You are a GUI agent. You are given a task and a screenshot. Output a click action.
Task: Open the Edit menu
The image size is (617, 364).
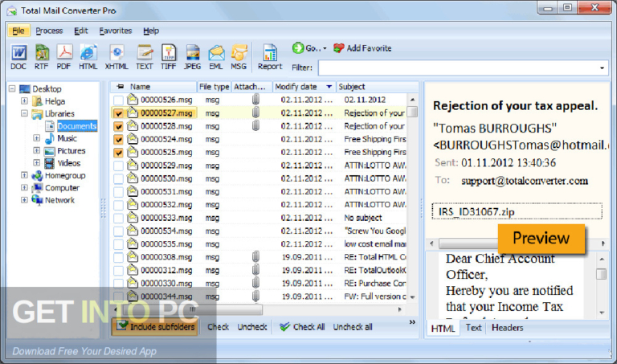[x=81, y=31]
